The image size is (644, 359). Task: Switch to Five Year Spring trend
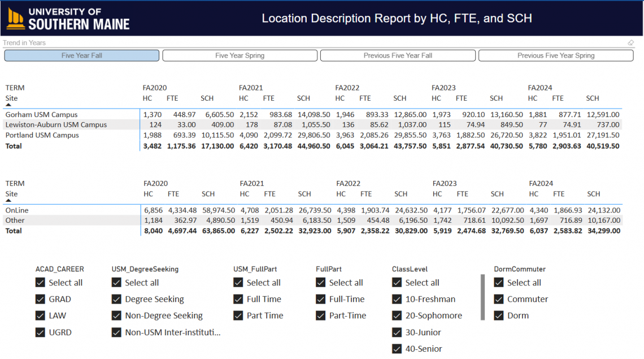tap(240, 55)
